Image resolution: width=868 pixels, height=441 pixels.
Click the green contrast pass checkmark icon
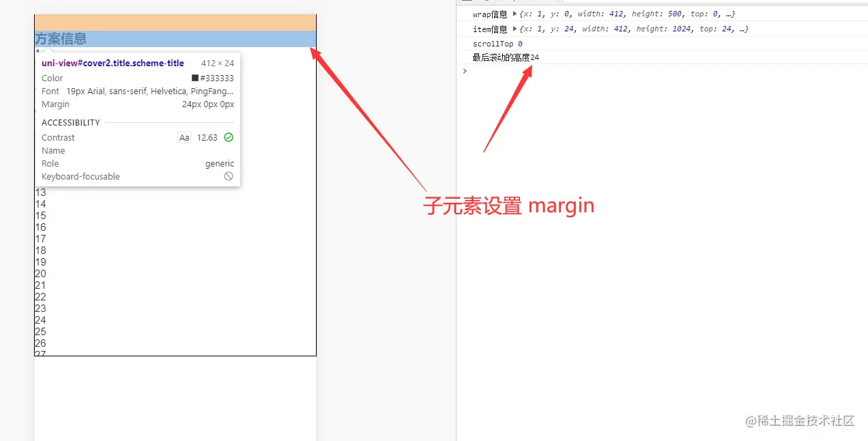[x=229, y=137]
